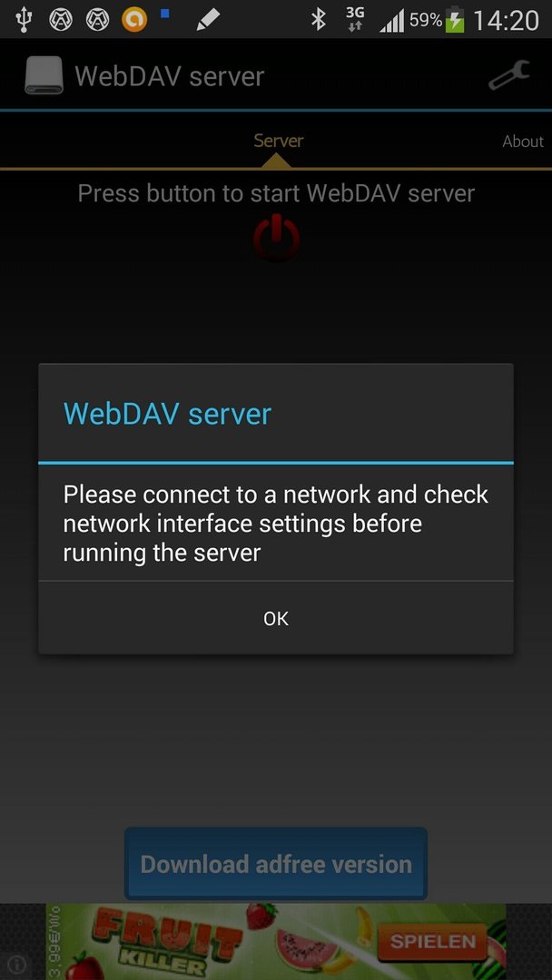
Task: Tap the pencil notification icon
Action: tap(208, 20)
